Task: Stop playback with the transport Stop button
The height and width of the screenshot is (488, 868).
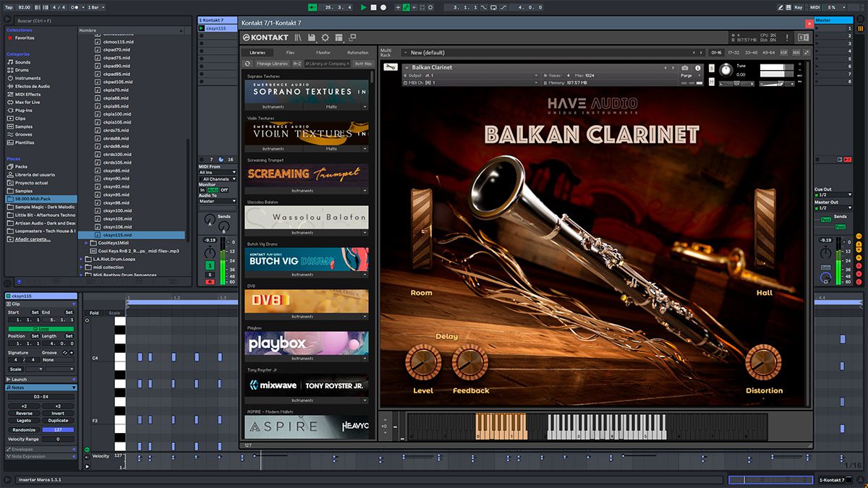Action: [373, 7]
